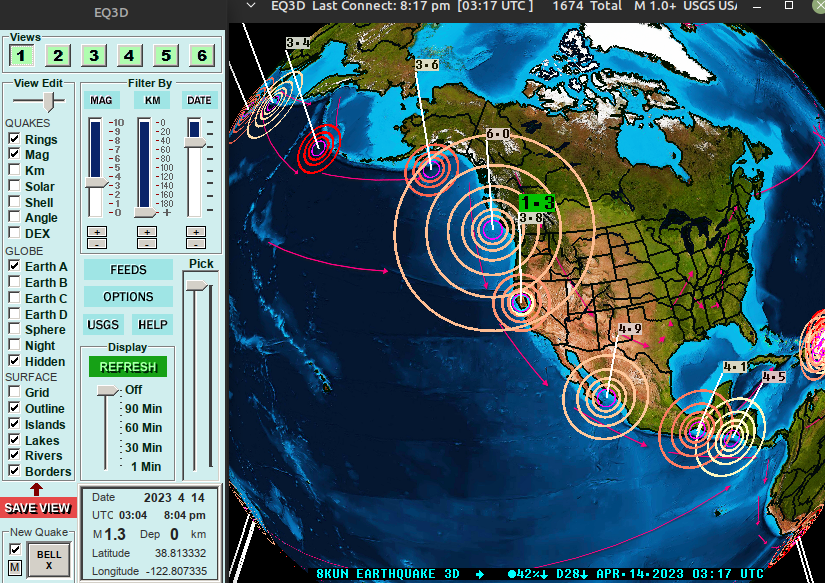Switch to view 6
Screen dimensions: 825x583
202,56
